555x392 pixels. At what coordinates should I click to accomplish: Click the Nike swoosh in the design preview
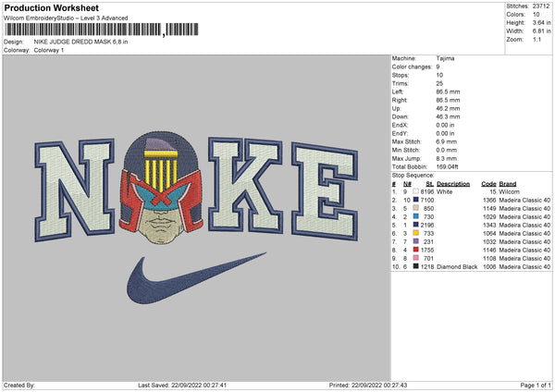pyautogui.click(x=196, y=278)
